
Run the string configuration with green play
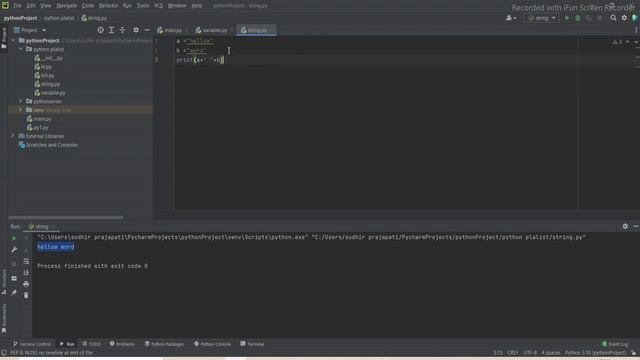[567, 18]
